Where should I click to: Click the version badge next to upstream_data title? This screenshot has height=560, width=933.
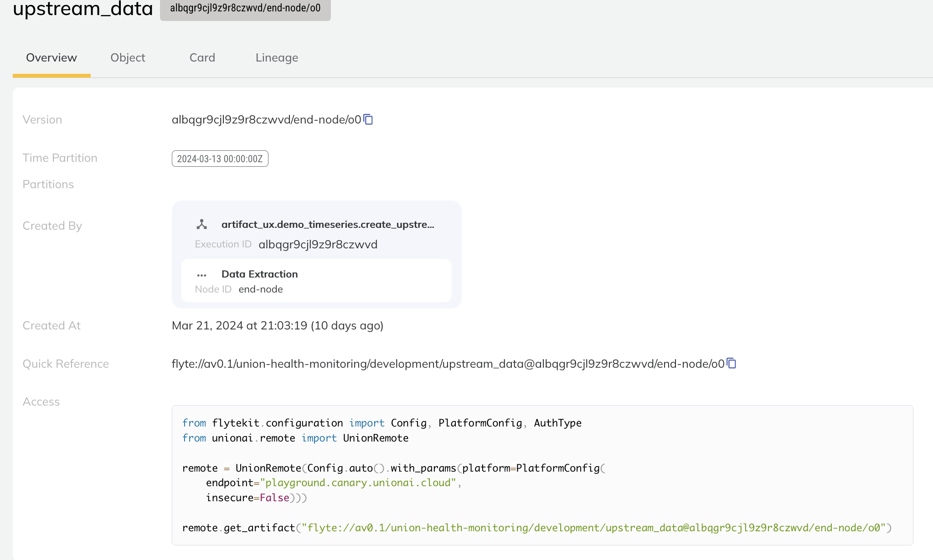pyautogui.click(x=245, y=9)
